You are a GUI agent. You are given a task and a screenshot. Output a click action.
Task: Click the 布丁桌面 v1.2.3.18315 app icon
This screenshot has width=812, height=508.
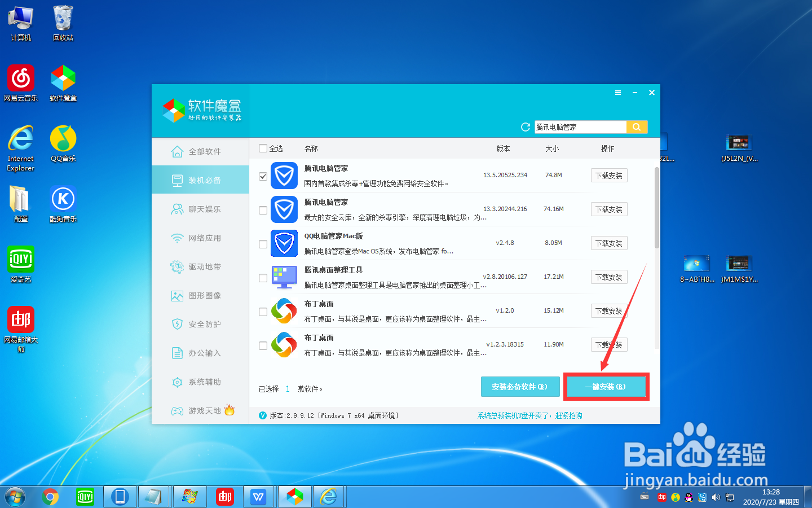pos(284,345)
